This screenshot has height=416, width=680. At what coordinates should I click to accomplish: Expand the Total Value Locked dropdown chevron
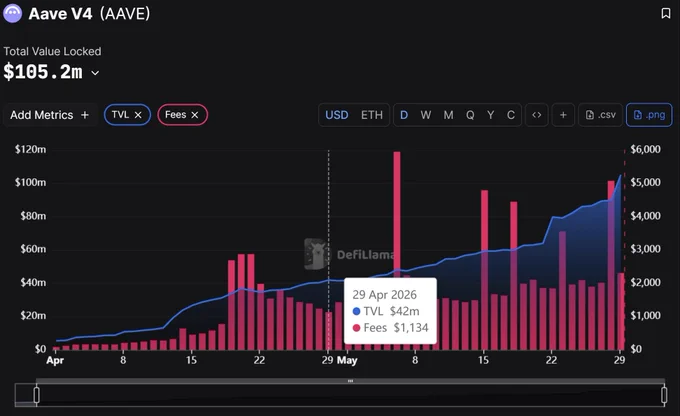tap(95, 73)
